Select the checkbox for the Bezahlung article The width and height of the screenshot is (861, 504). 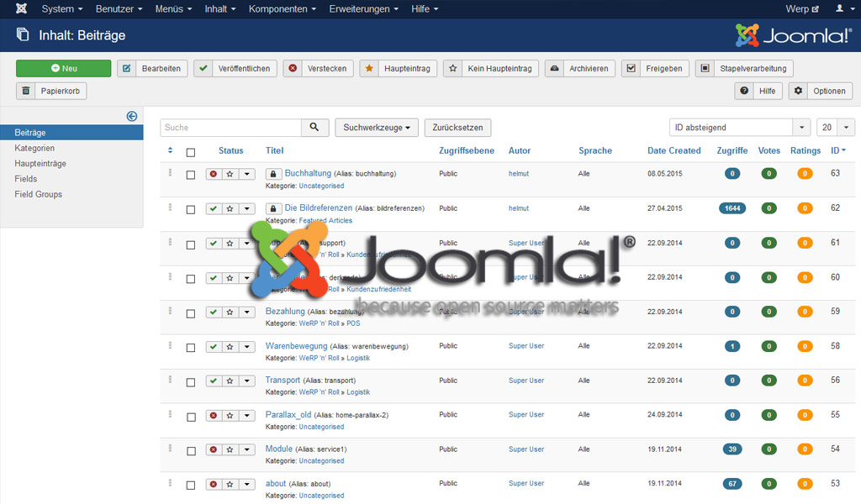[x=191, y=313]
